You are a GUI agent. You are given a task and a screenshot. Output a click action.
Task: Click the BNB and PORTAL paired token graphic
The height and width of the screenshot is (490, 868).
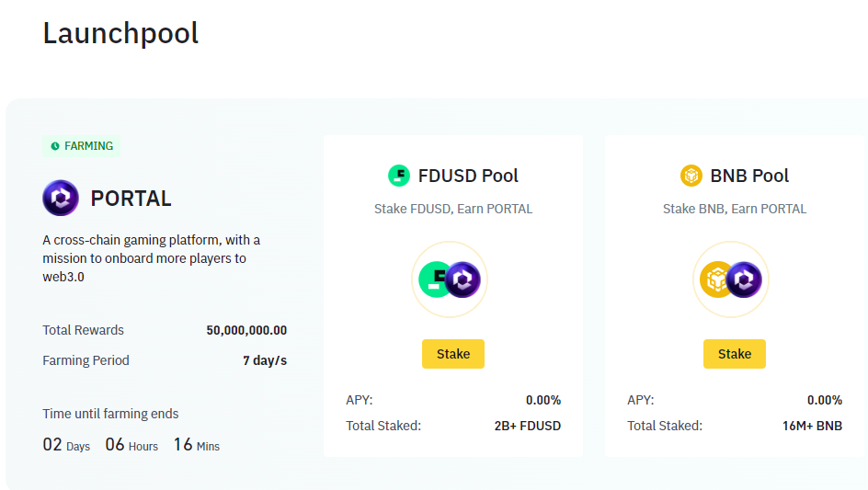731,279
